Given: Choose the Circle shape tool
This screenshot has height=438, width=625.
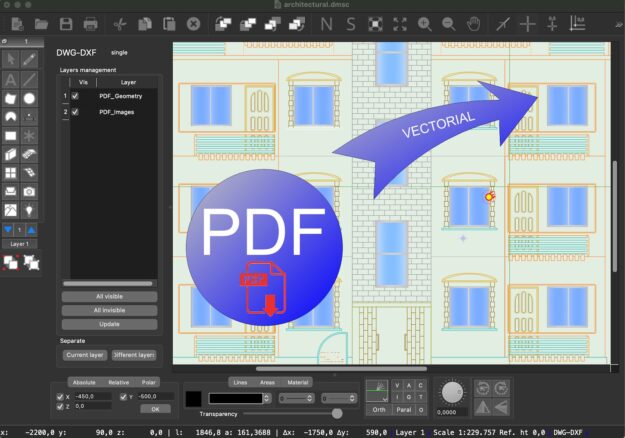Looking at the screenshot, I should pos(30,99).
